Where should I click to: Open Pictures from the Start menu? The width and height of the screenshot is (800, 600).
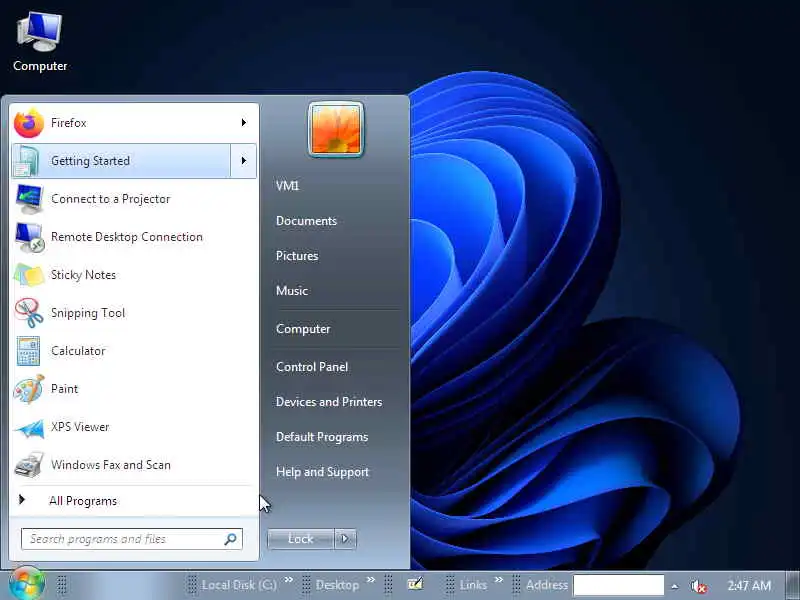pyautogui.click(x=297, y=256)
